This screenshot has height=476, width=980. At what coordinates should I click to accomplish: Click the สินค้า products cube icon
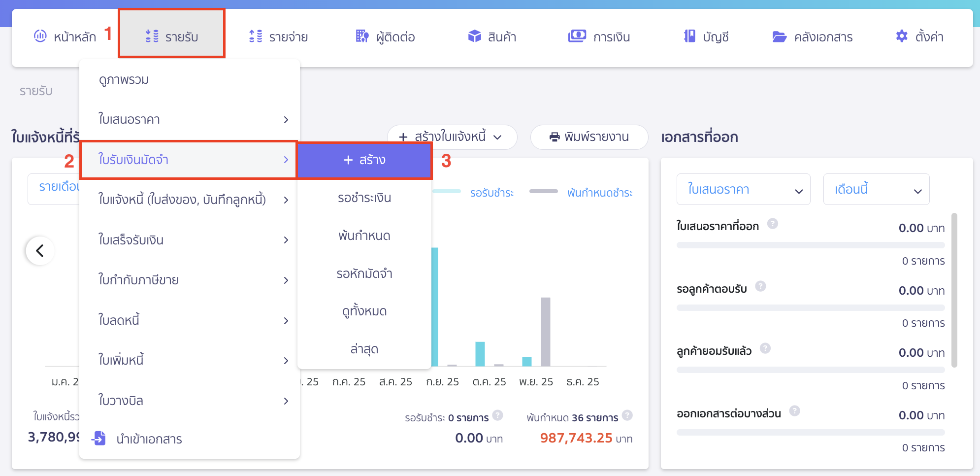tap(474, 35)
